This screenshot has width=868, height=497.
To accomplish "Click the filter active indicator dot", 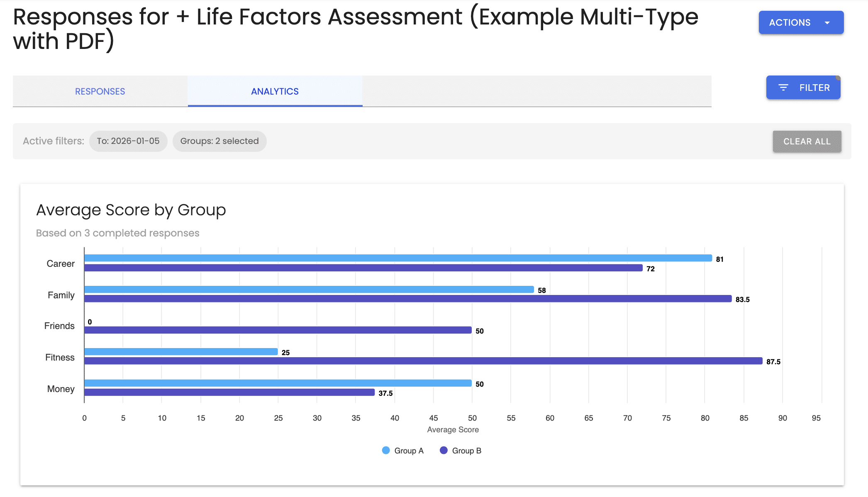I will tap(838, 78).
